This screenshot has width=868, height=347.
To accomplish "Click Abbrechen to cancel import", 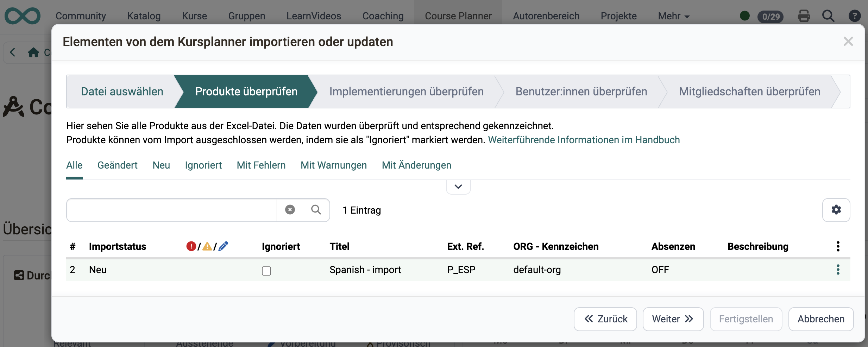I will pyautogui.click(x=821, y=319).
